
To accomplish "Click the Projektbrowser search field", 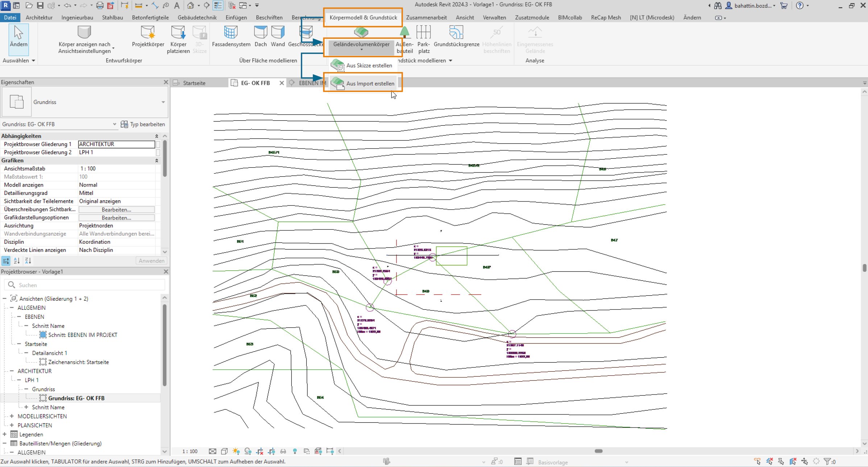I will coord(85,285).
